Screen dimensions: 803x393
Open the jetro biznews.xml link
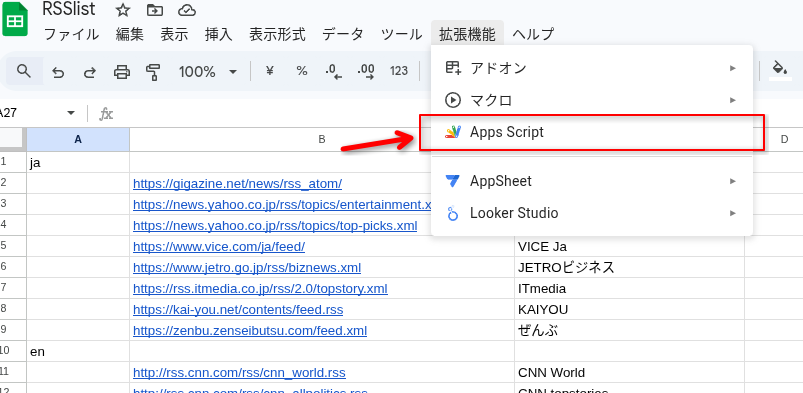[247, 267]
